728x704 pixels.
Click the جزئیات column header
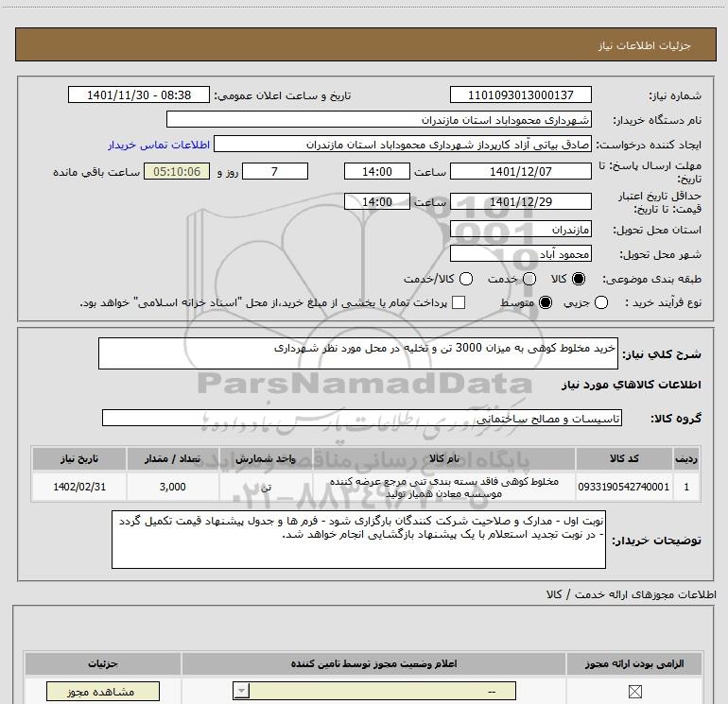click(103, 663)
